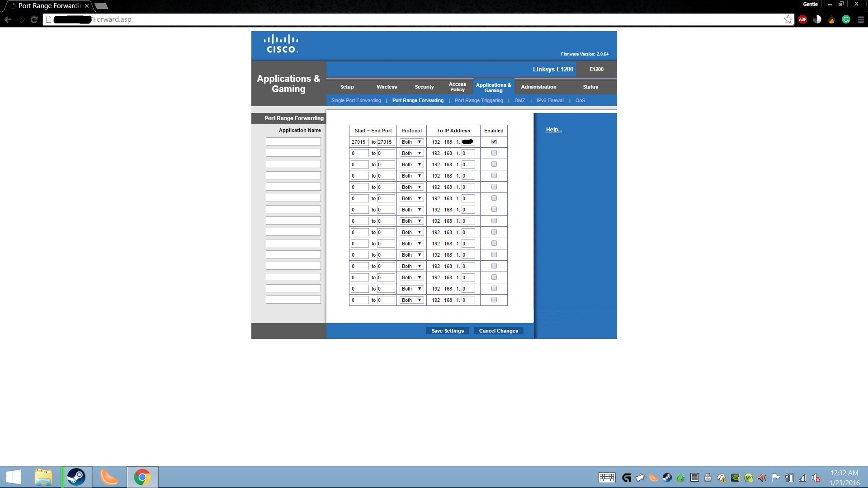Open the Port Range Triggering sub-tab

(479, 100)
